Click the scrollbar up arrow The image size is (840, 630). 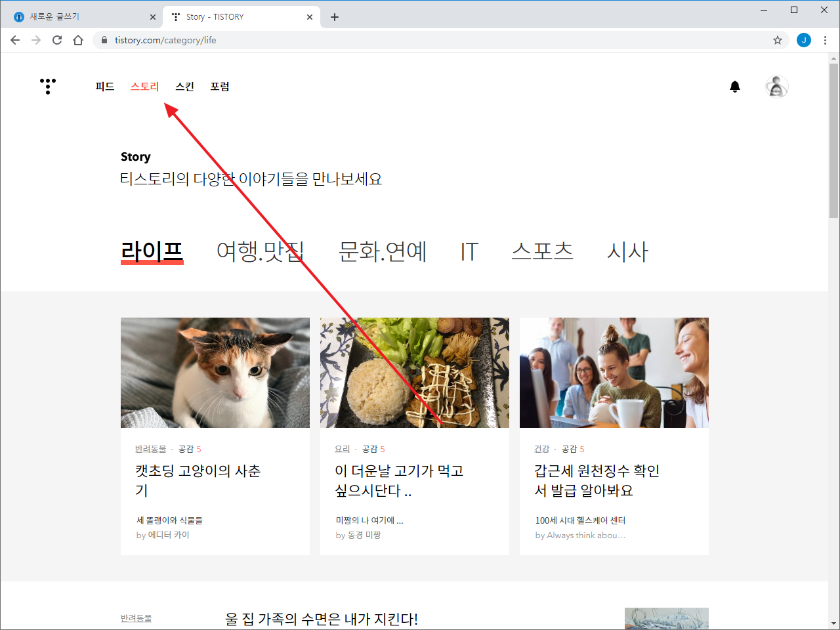833,58
